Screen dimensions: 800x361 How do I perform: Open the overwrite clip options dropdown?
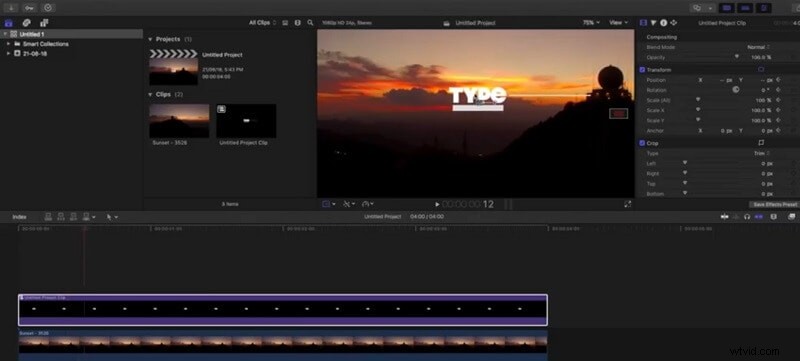[89, 217]
